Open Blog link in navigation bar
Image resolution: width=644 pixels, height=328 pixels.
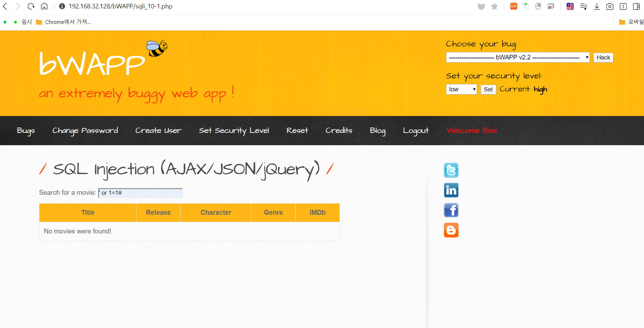pyautogui.click(x=378, y=130)
